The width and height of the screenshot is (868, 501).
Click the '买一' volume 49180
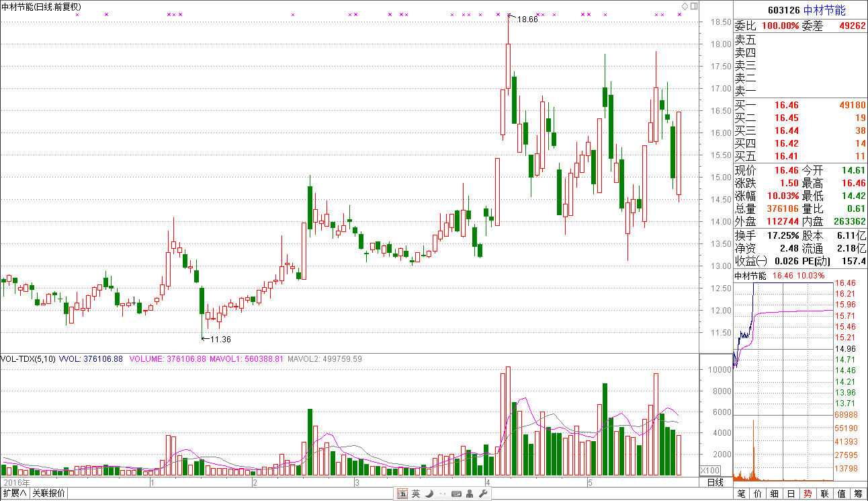852,105
